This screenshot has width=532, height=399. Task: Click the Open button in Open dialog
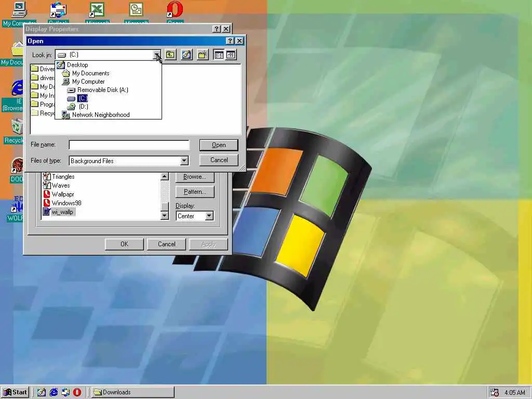[x=219, y=145]
